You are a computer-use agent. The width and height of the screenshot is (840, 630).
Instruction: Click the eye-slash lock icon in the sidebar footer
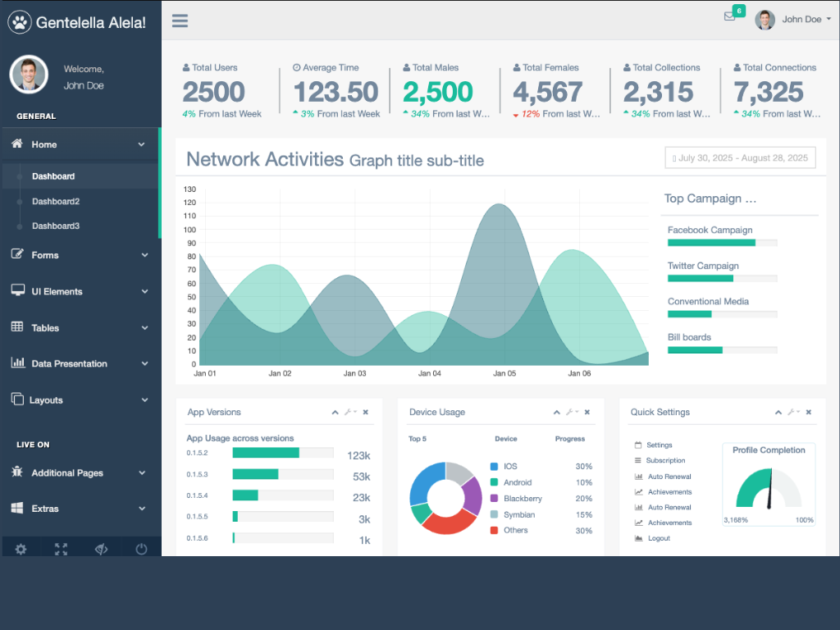(x=101, y=549)
